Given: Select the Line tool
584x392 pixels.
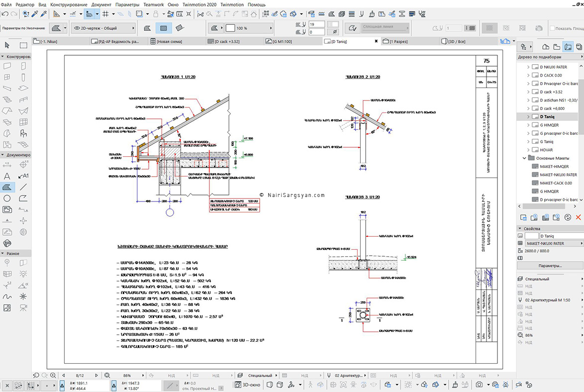Looking at the screenshot, I should 23,187.
